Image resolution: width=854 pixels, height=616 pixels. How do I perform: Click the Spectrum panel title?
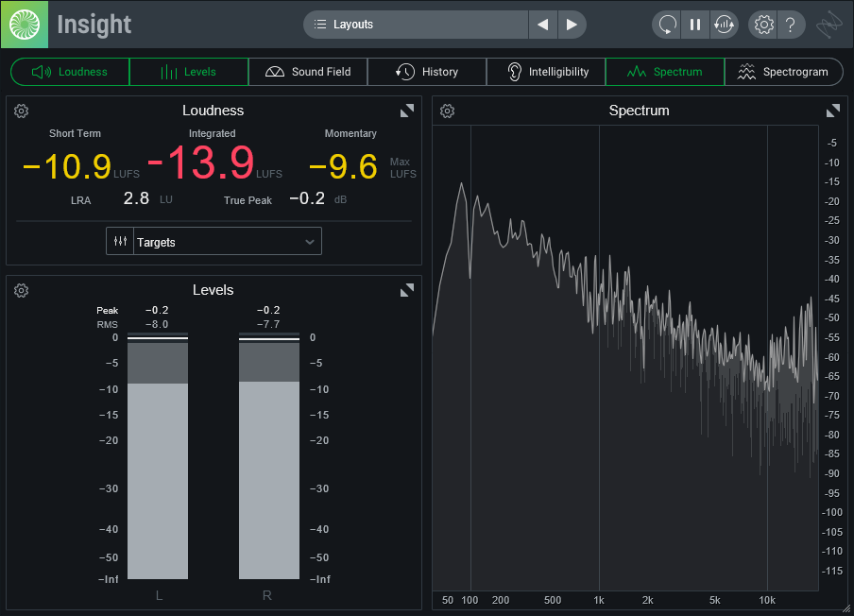pos(639,111)
